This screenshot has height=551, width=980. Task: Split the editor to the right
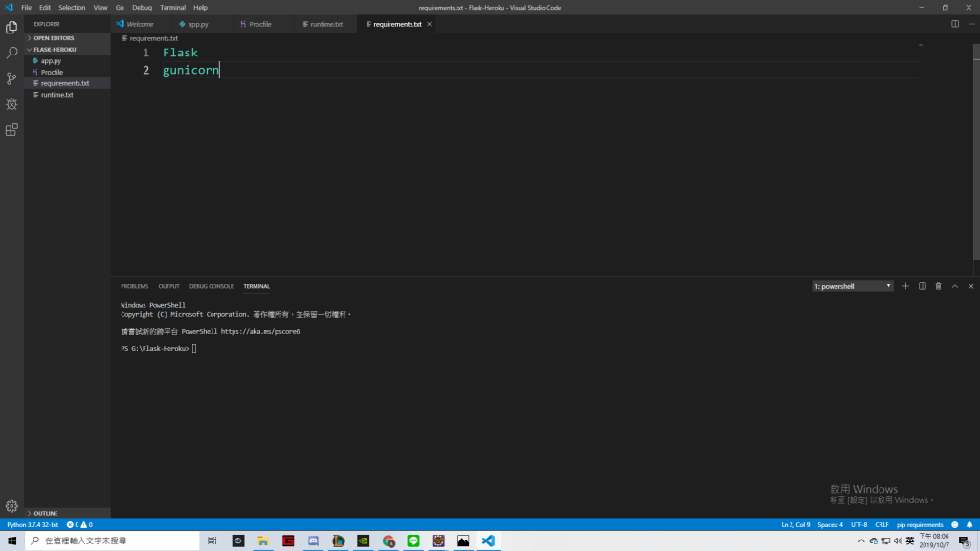[x=955, y=24]
